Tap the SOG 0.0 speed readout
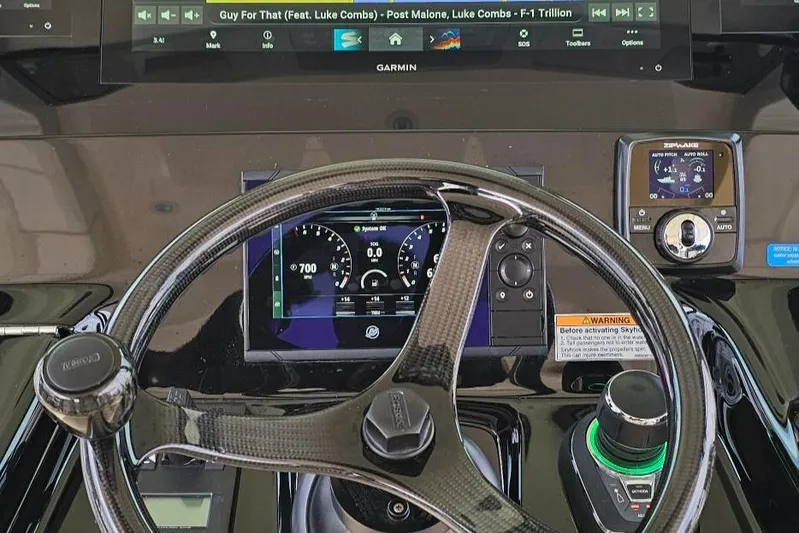 point(375,251)
